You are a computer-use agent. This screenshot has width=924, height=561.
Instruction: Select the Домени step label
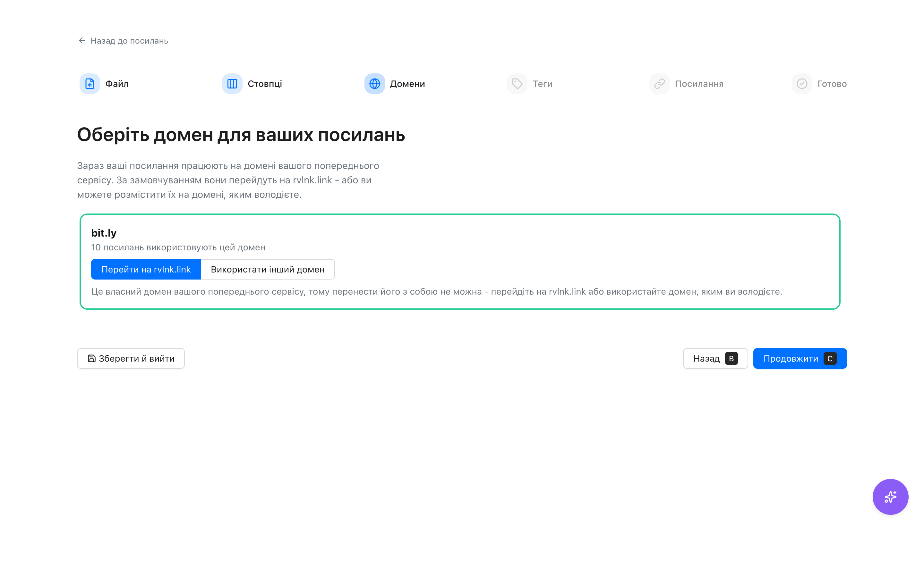coord(407,84)
